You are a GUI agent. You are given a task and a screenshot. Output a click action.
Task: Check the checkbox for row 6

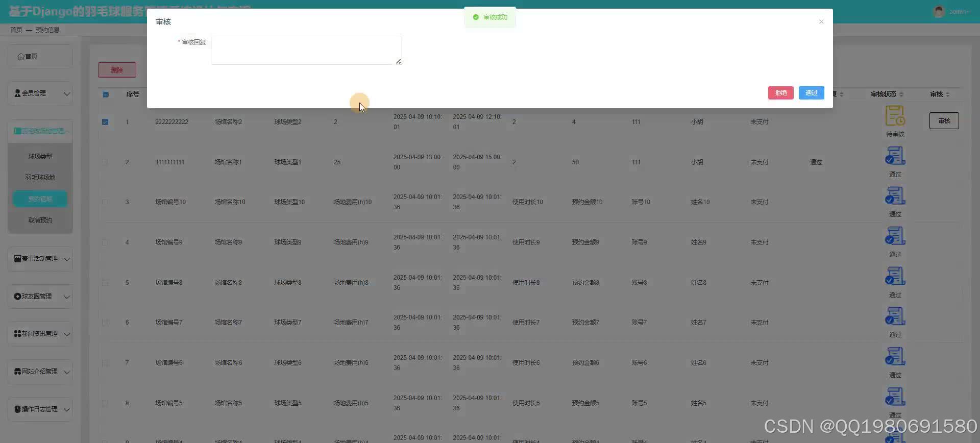105,323
